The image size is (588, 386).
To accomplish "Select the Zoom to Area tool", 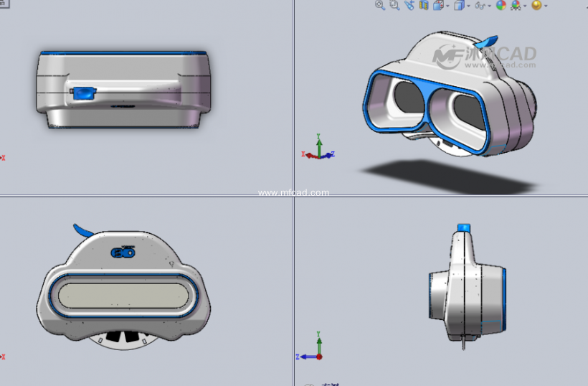I will click(394, 5).
